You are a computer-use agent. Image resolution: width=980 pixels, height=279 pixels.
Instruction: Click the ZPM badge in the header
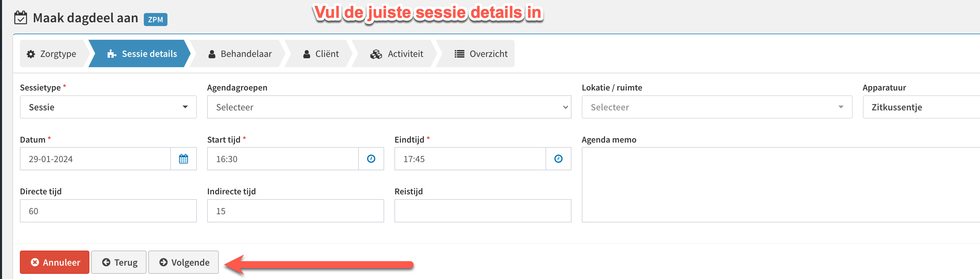coord(155,20)
